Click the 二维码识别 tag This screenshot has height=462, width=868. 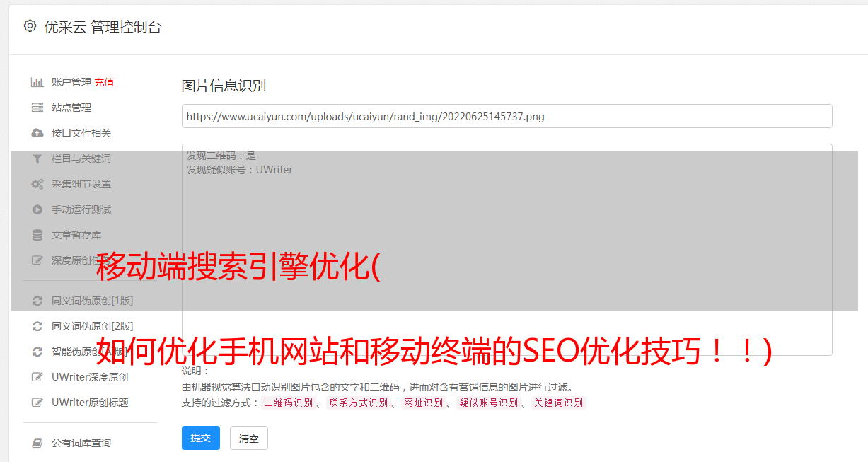288,403
